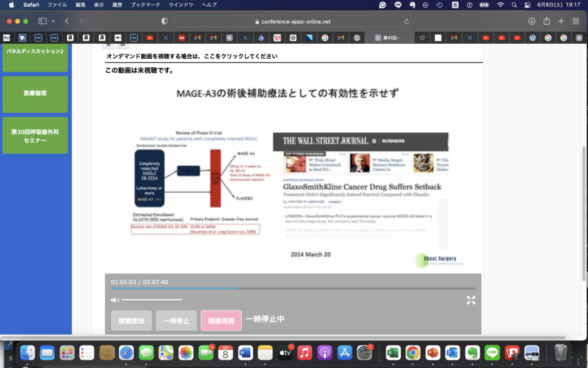Toggle the Safari sidebar
588x368 pixels.
click(42, 21)
